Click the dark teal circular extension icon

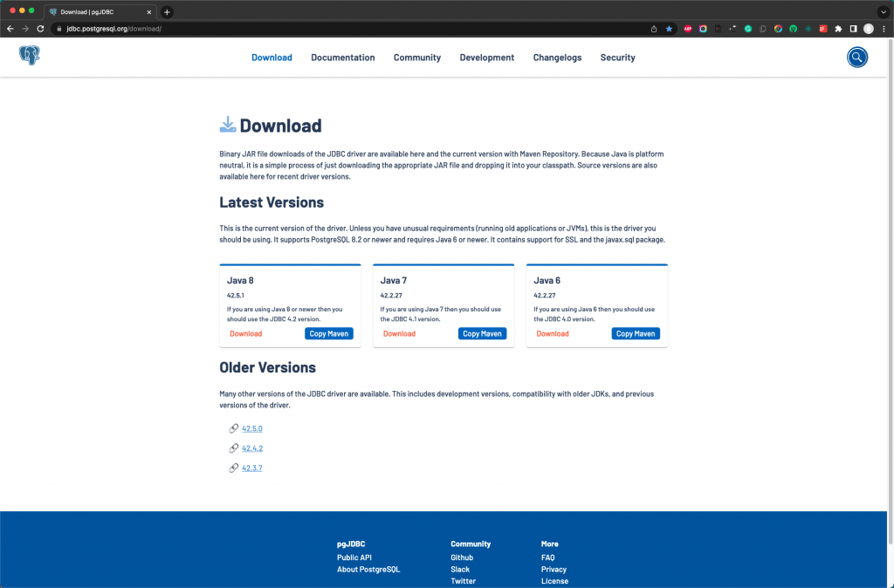(x=808, y=29)
